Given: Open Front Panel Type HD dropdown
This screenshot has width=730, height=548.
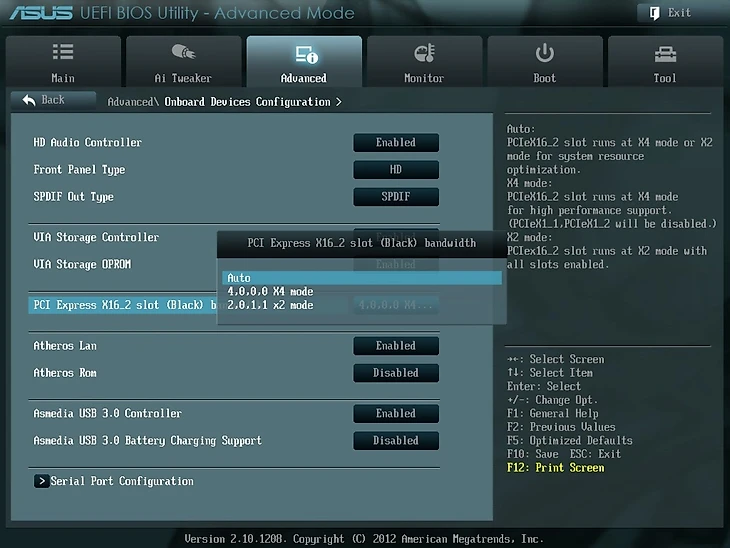Looking at the screenshot, I should (x=396, y=169).
